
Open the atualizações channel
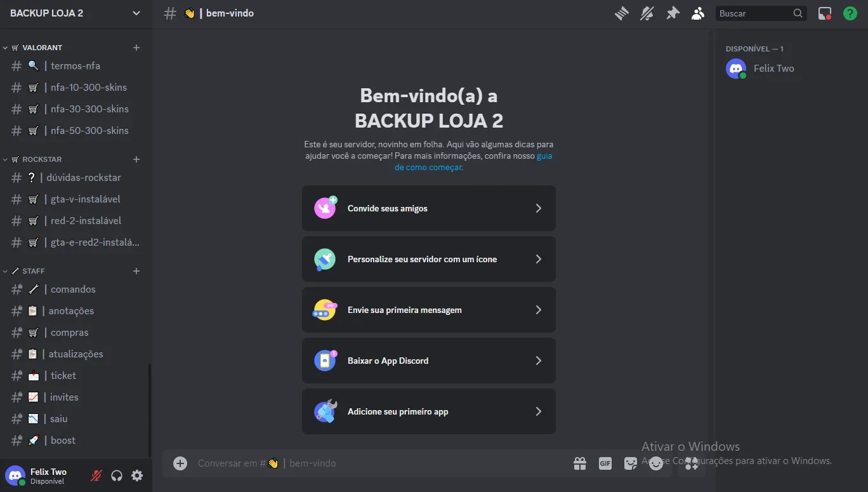tap(76, 354)
